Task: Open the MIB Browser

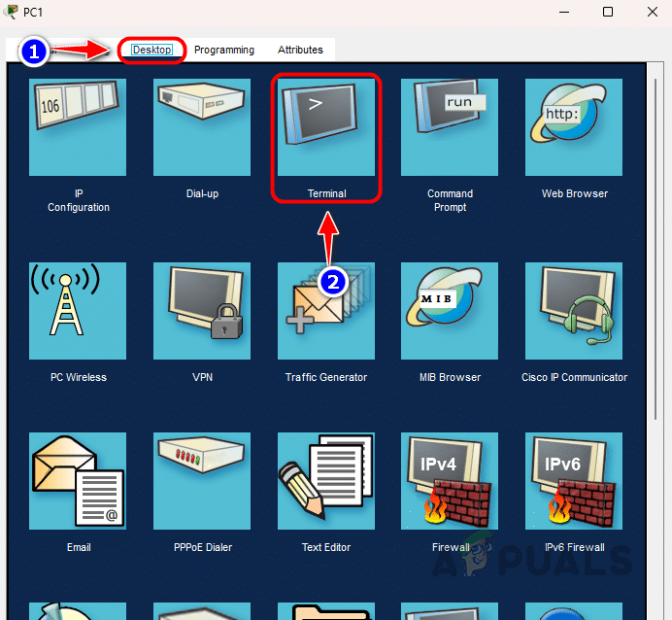Action: [451, 311]
